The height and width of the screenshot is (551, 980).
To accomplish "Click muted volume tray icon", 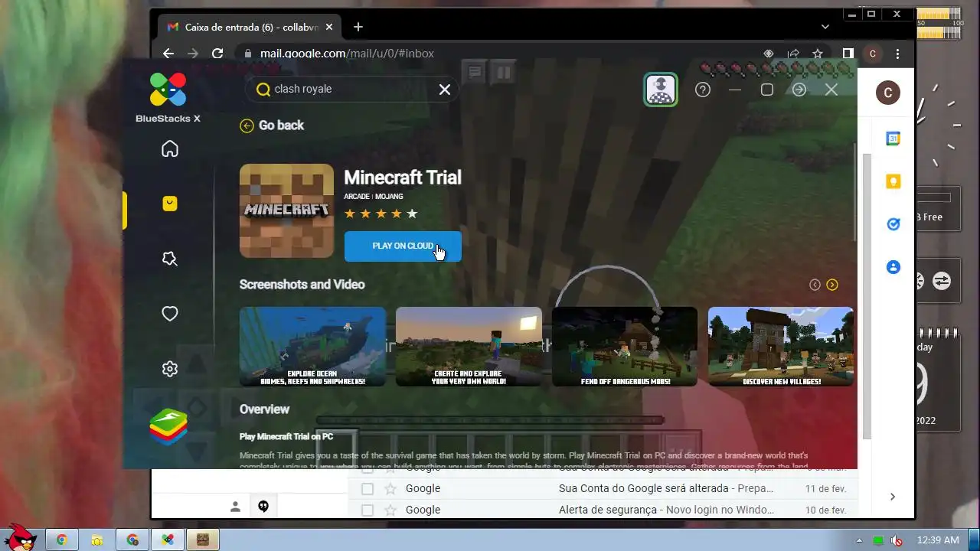I will [897, 540].
